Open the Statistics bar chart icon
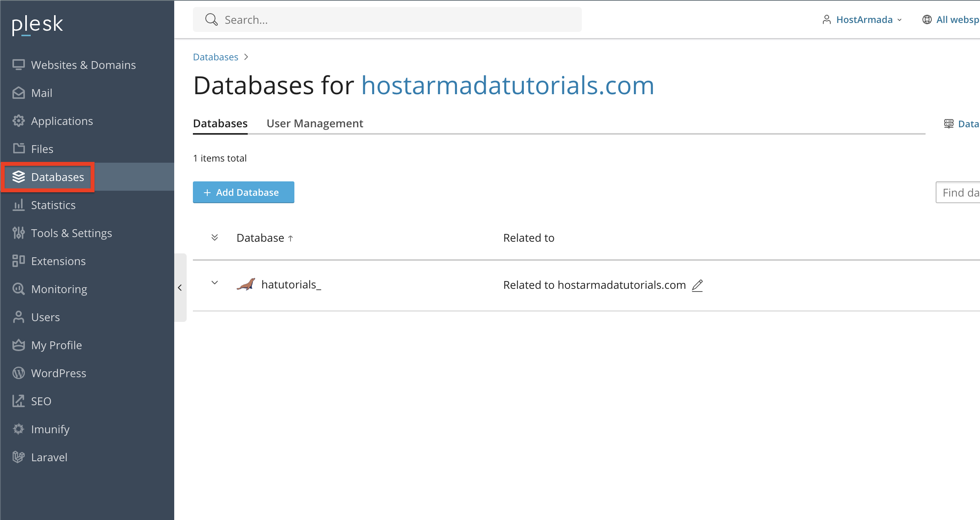980x520 pixels. [x=18, y=205]
